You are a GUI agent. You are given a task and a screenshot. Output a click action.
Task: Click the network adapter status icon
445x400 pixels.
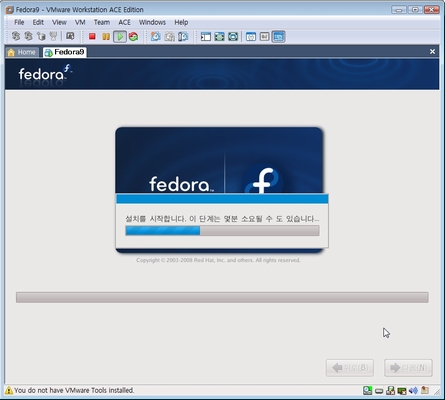point(402,390)
